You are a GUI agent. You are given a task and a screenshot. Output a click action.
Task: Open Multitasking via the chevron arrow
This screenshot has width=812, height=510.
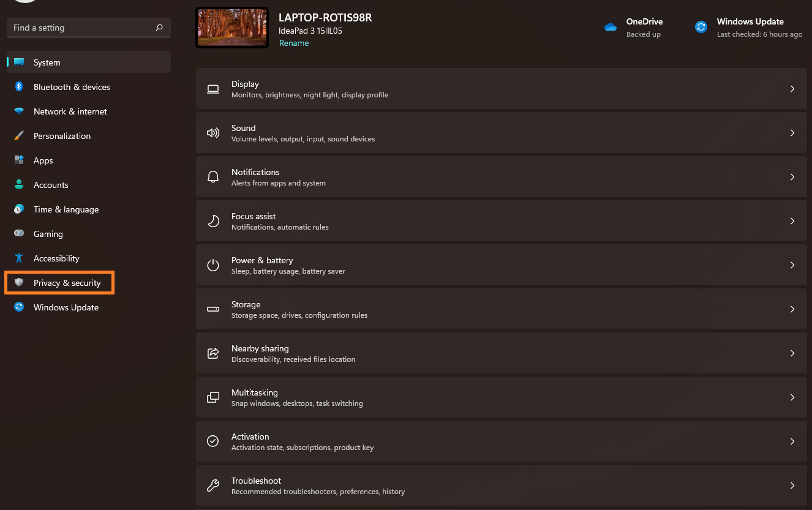792,397
